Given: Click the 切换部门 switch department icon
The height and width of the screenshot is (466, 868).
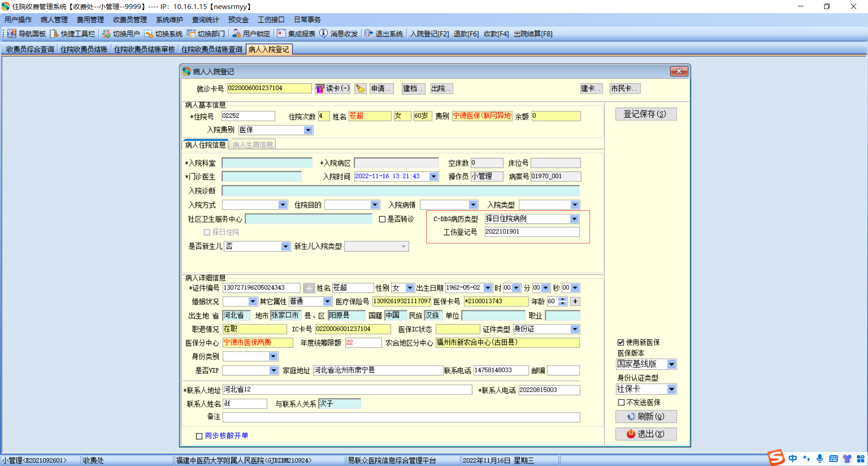Looking at the screenshot, I should coord(191,34).
